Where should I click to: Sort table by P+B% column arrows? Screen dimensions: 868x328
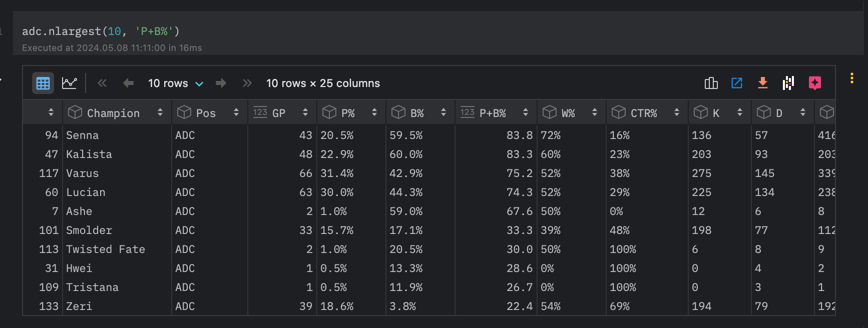[x=526, y=112]
